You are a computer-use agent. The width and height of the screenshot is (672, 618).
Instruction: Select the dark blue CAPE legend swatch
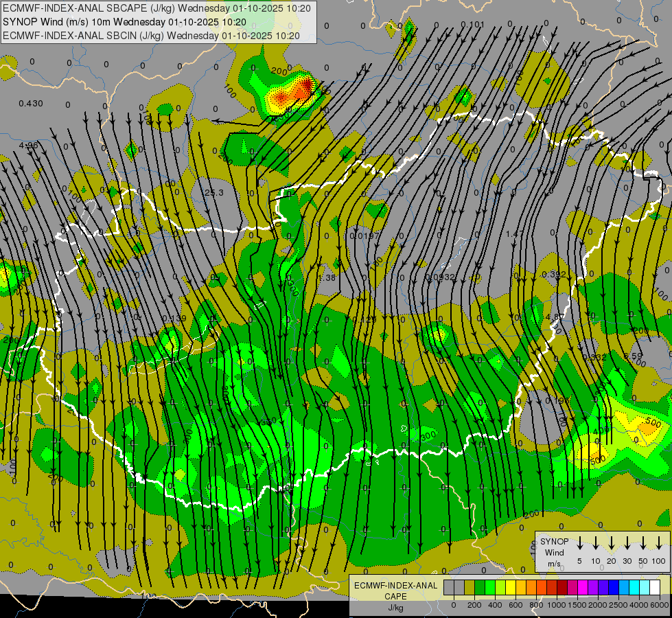click(614, 588)
